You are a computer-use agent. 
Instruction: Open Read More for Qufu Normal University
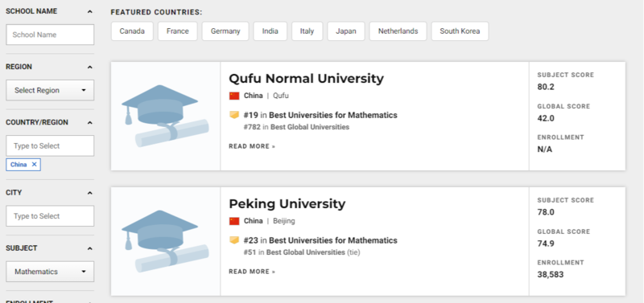tap(252, 146)
